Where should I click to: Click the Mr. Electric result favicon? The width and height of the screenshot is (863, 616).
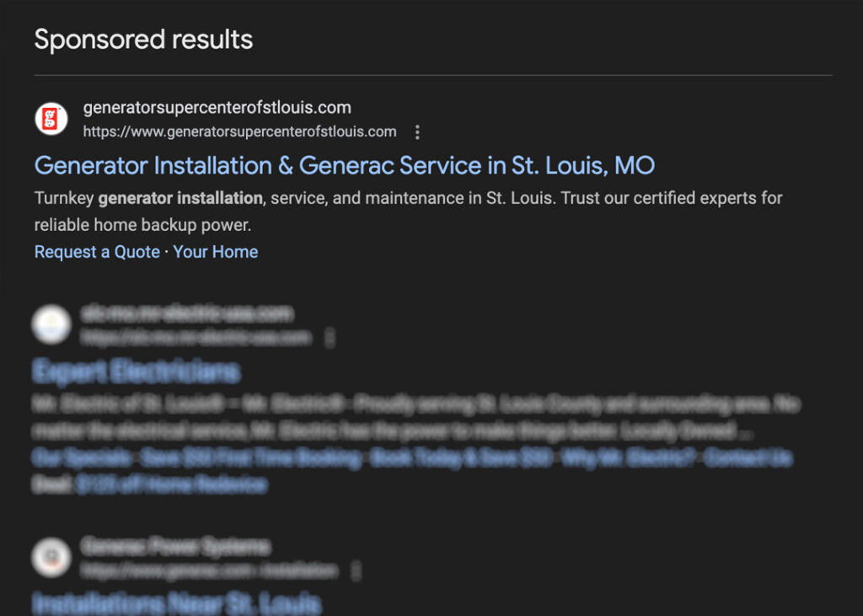coord(51,324)
